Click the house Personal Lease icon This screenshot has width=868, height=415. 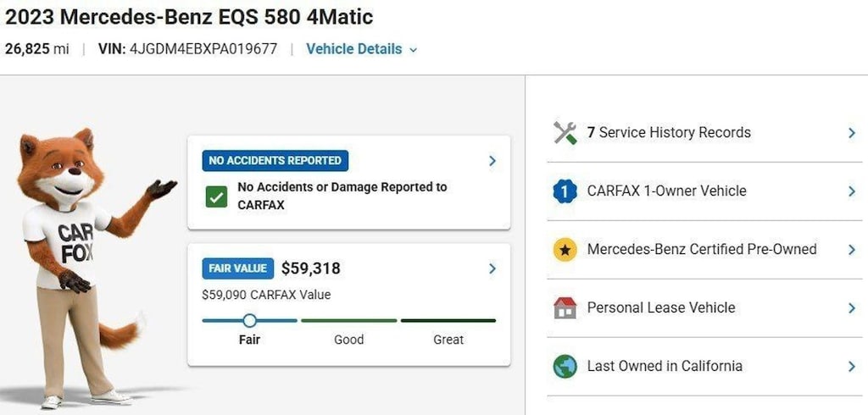[x=565, y=307]
